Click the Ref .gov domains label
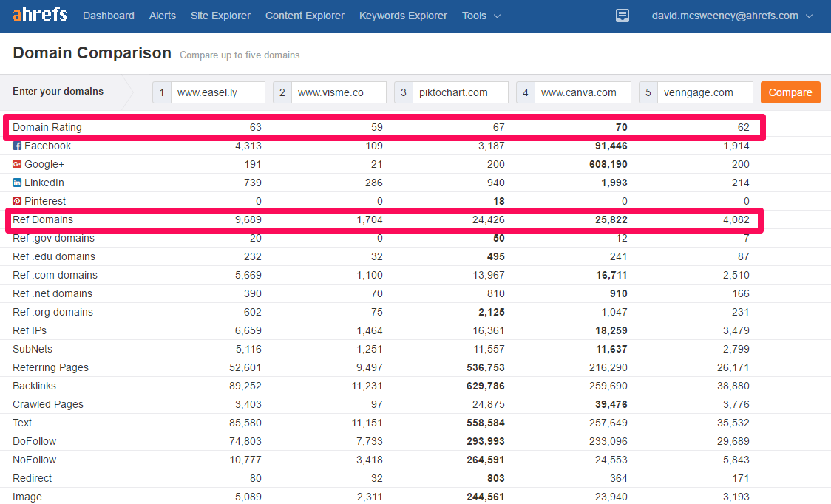831x504 pixels. coord(53,238)
